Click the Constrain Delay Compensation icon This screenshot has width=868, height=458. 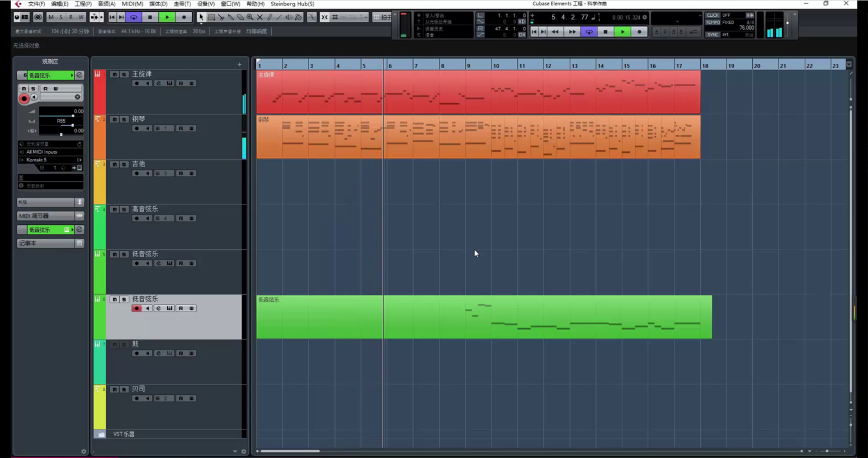pyautogui.click(x=38, y=17)
